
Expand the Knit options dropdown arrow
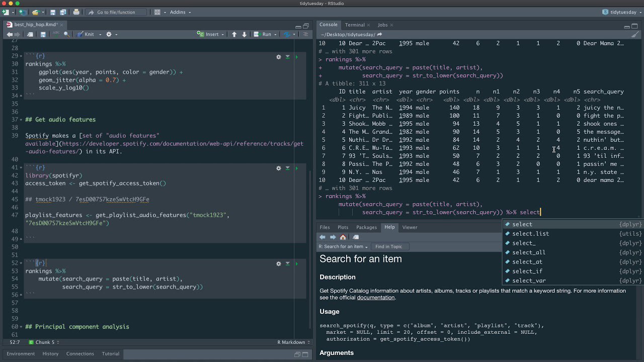tap(100, 34)
